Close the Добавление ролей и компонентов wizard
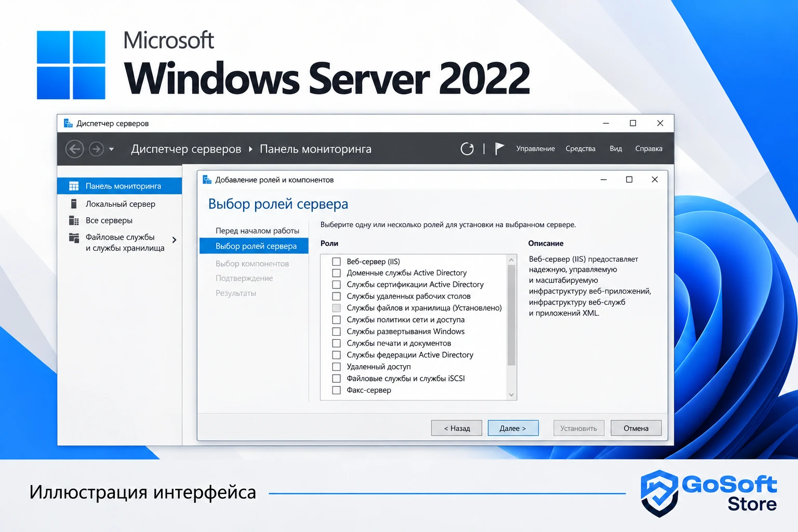This screenshot has width=798, height=532. (x=655, y=179)
